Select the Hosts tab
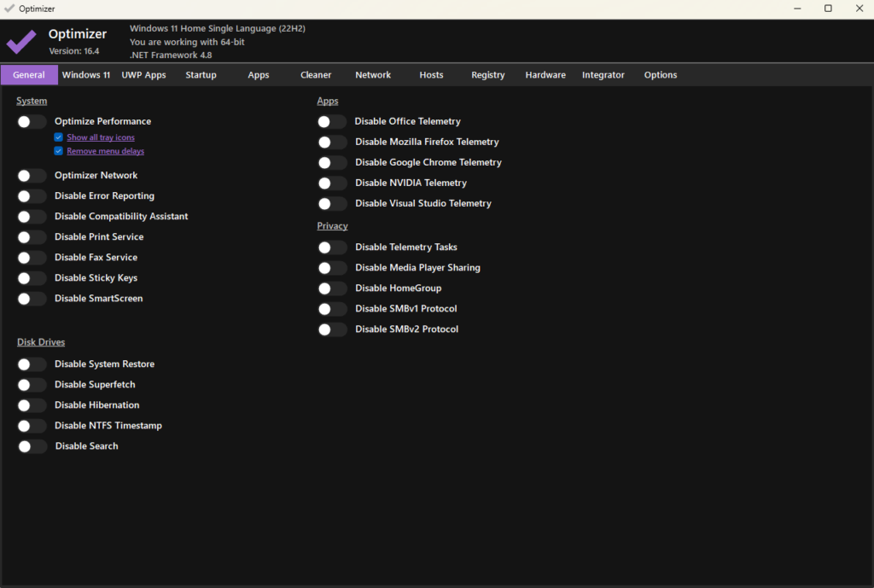The height and width of the screenshot is (588, 874). (431, 75)
